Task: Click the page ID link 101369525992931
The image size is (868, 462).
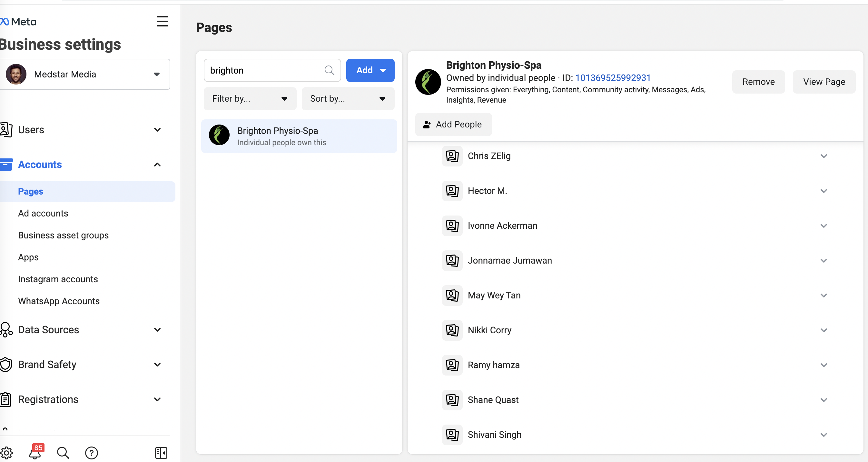Action: point(613,77)
